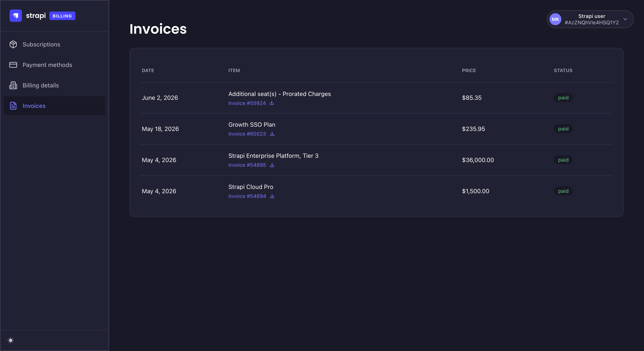
Task: Click the Invoices document icon in sidebar
Action: (x=13, y=106)
